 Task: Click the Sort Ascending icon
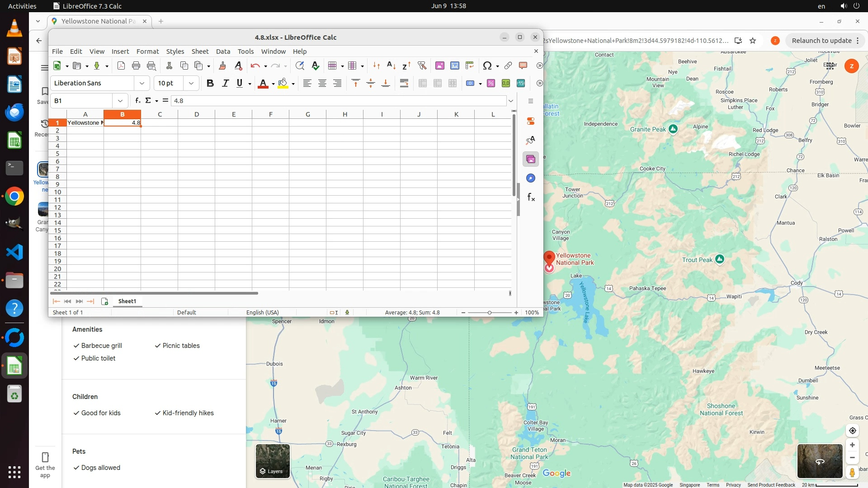pos(392,66)
